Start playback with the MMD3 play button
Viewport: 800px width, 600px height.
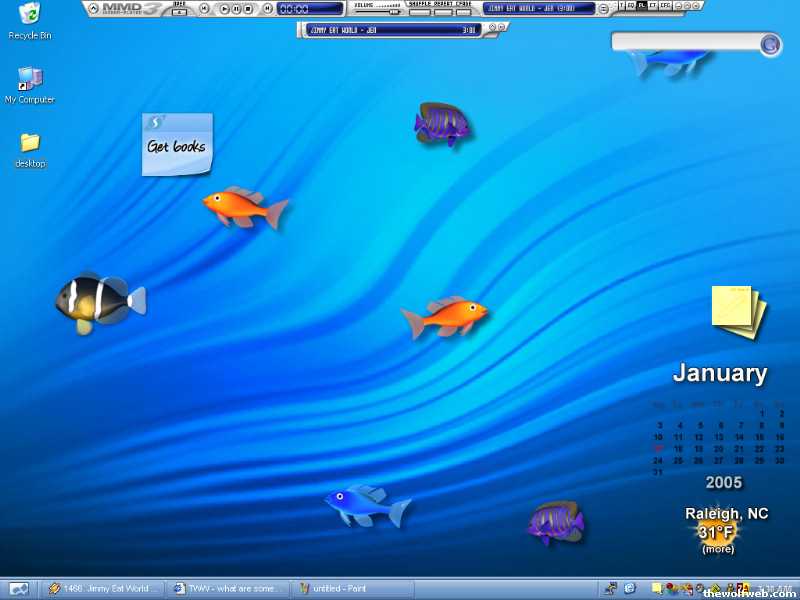tap(224, 9)
